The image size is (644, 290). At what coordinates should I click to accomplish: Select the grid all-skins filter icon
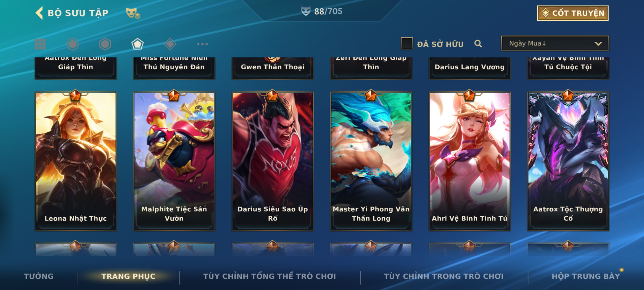(x=40, y=44)
